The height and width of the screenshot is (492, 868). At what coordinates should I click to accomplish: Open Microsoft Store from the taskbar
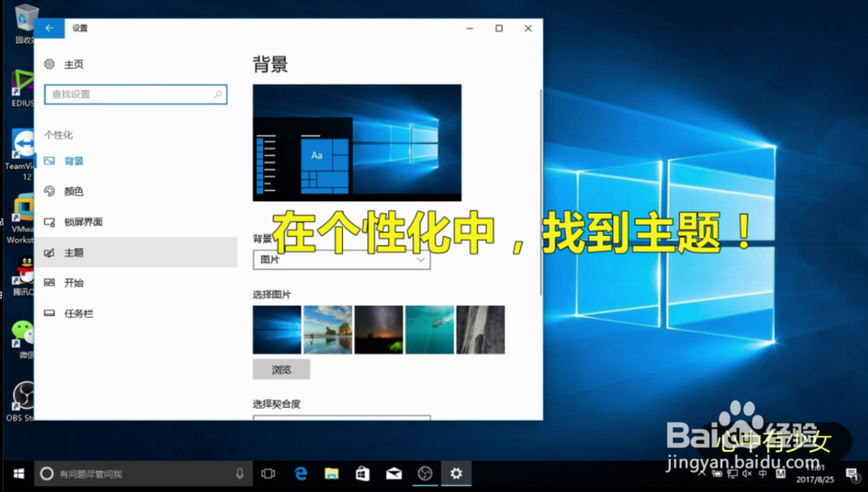(363, 474)
